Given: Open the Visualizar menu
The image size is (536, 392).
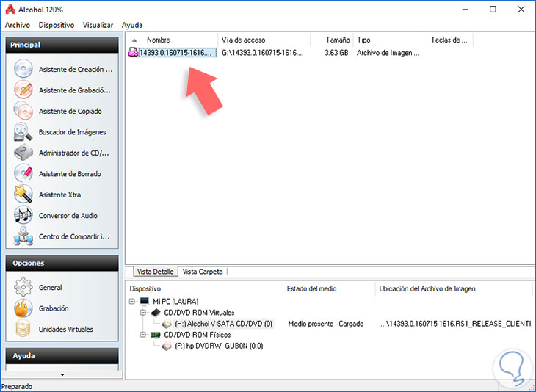Looking at the screenshot, I should point(98,25).
